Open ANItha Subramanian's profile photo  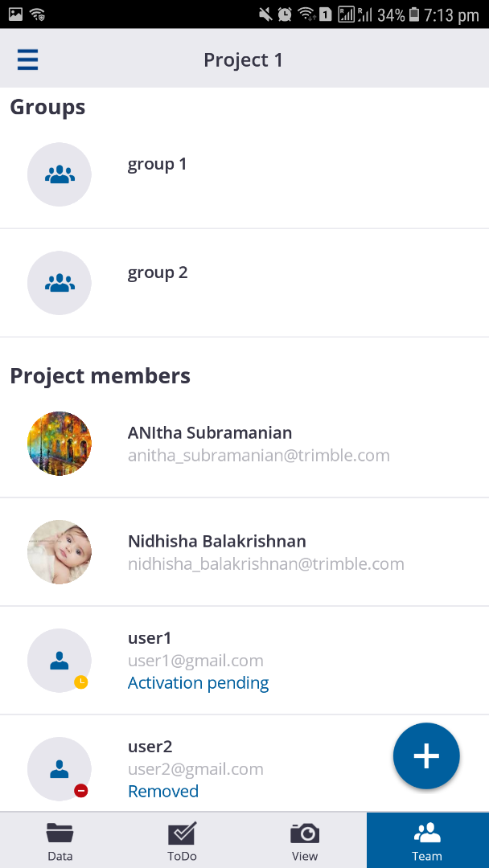[x=60, y=444]
